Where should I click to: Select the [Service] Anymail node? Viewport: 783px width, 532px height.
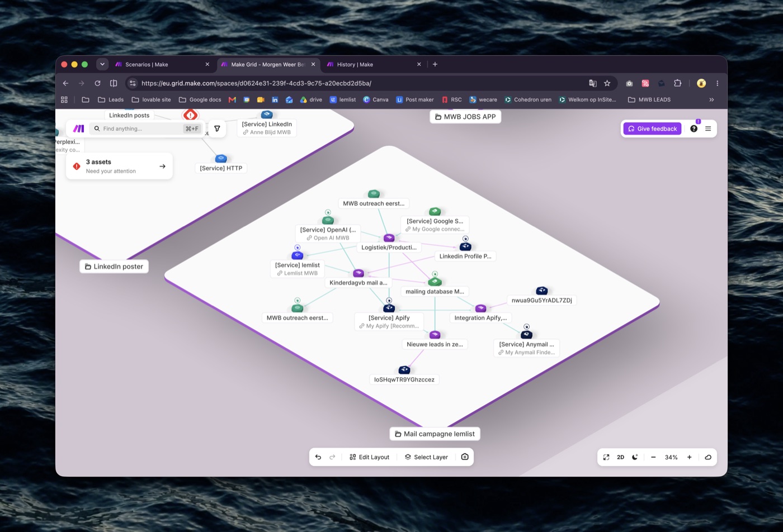coord(527,344)
